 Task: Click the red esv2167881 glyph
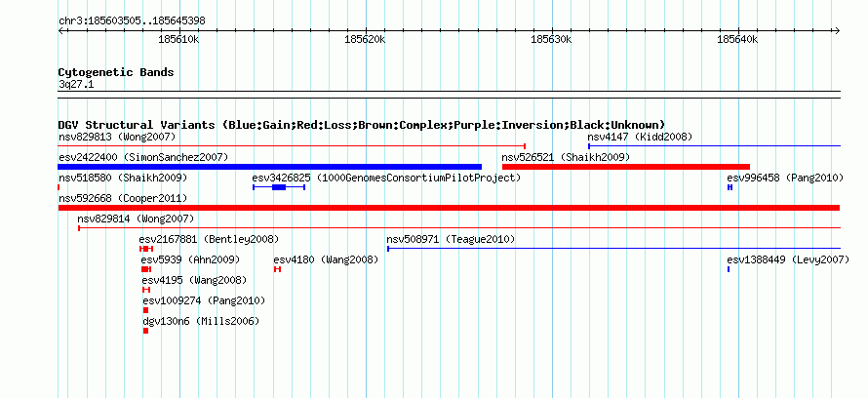[x=146, y=249]
